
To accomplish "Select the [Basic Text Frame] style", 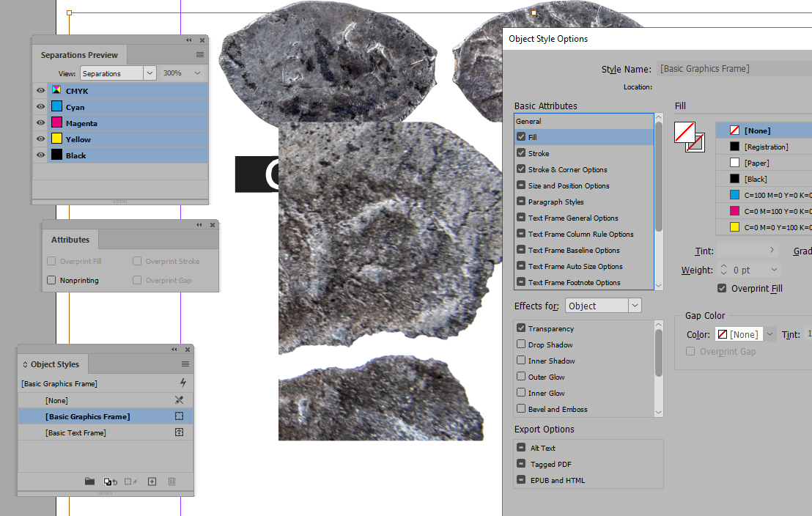I will [75, 432].
